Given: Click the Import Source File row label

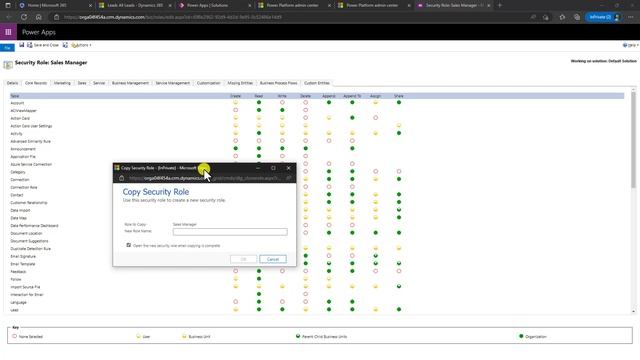Looking at the screenshot, I should (x=25, y=287).
